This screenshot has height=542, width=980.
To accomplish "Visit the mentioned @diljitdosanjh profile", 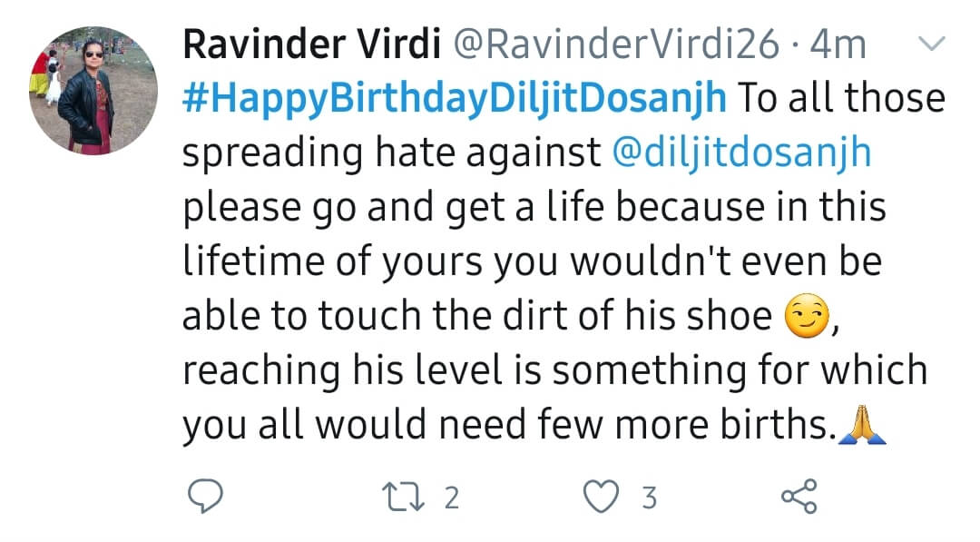I will 742,153.
